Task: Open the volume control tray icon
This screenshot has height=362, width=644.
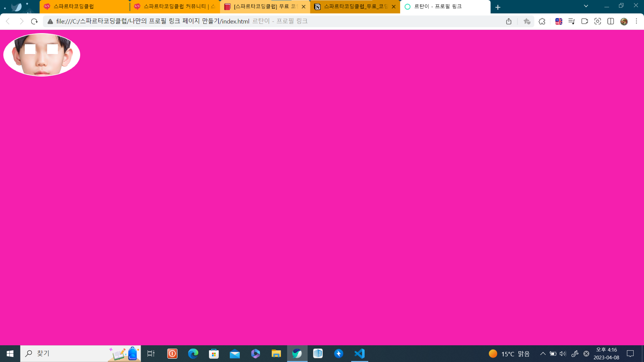Action: coord(563,354)
